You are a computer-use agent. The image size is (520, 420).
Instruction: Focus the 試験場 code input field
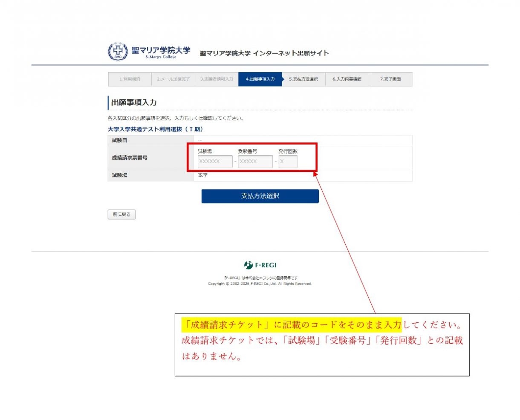coord(215,162)
